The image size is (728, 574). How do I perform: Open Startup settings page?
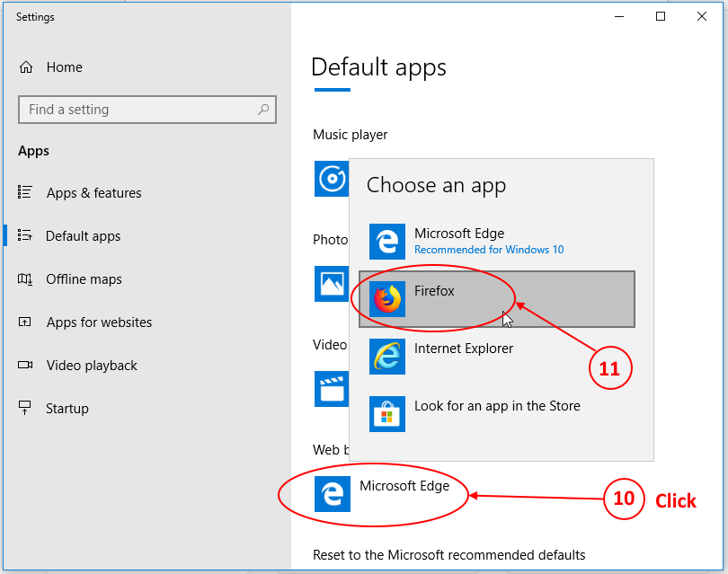67,409
